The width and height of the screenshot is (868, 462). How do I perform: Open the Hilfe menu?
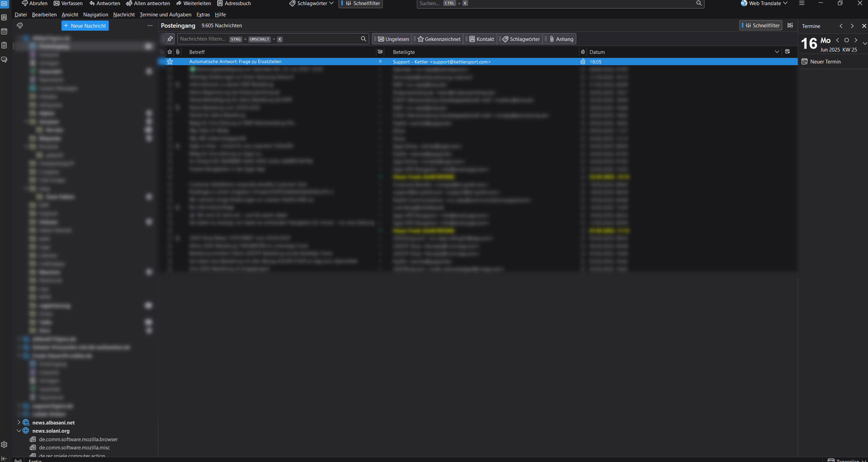220,14
